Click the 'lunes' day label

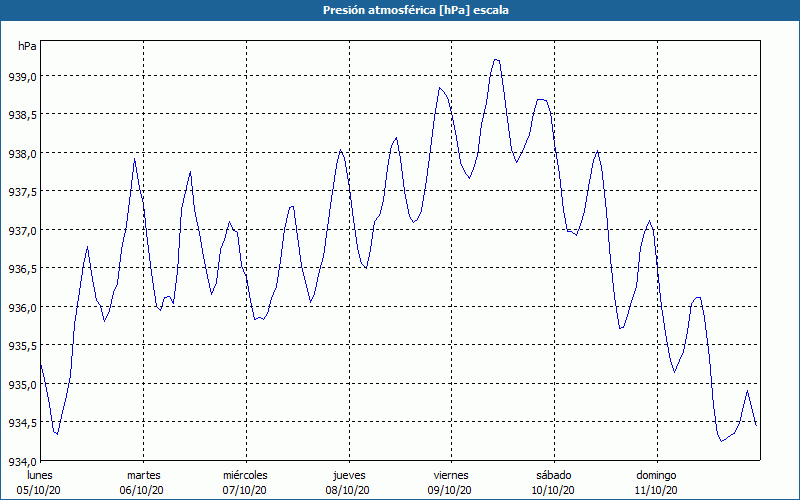pos(40,476)
